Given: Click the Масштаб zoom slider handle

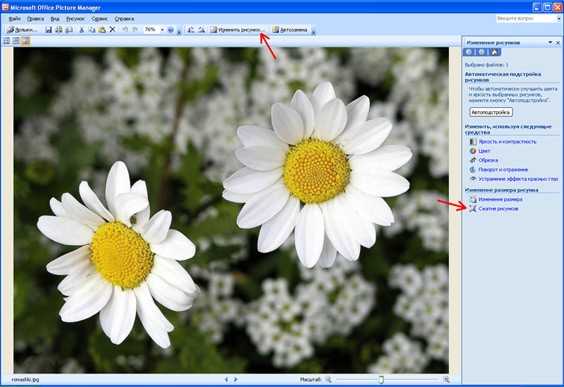Looking at the screenshot, I should 381,380.
